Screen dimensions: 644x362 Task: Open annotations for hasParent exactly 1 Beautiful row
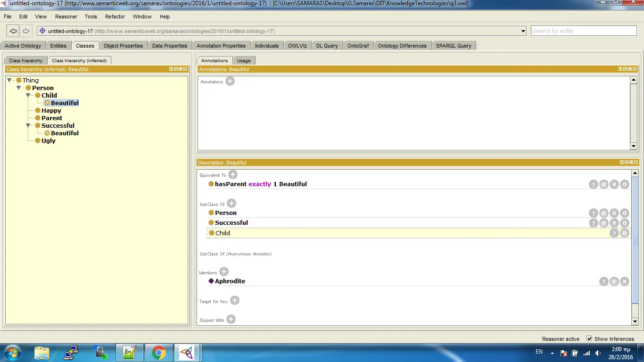pos(604,184)
